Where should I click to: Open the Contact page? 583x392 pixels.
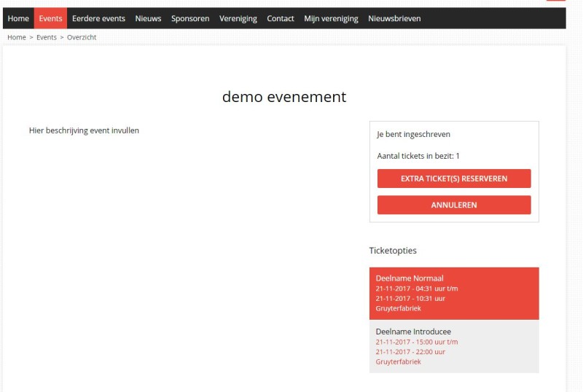coord(281,18)
